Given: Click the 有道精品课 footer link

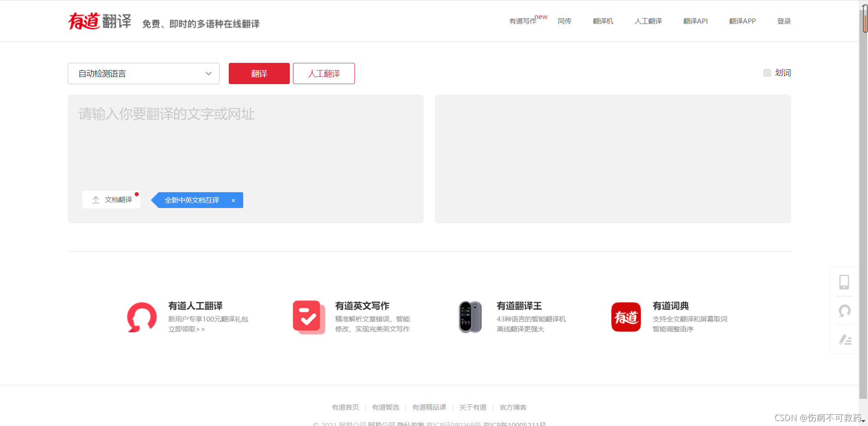Looking at the screenshot, I should click(429, 407).
